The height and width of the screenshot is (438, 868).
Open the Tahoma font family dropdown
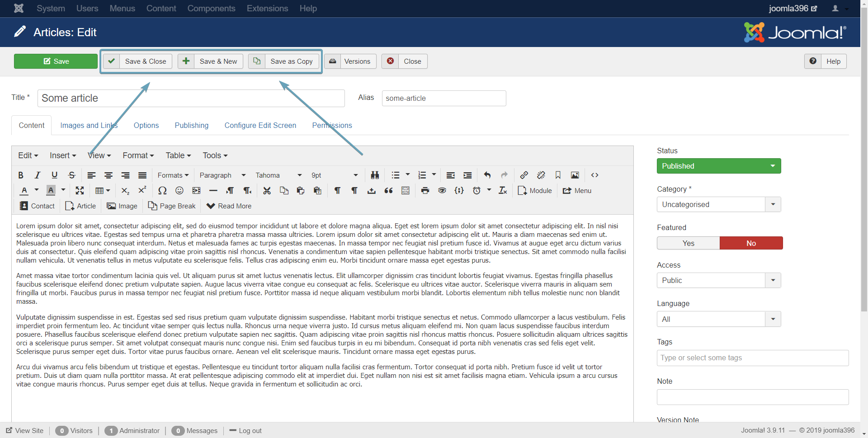pyautogui.click(x=278, y=175)
